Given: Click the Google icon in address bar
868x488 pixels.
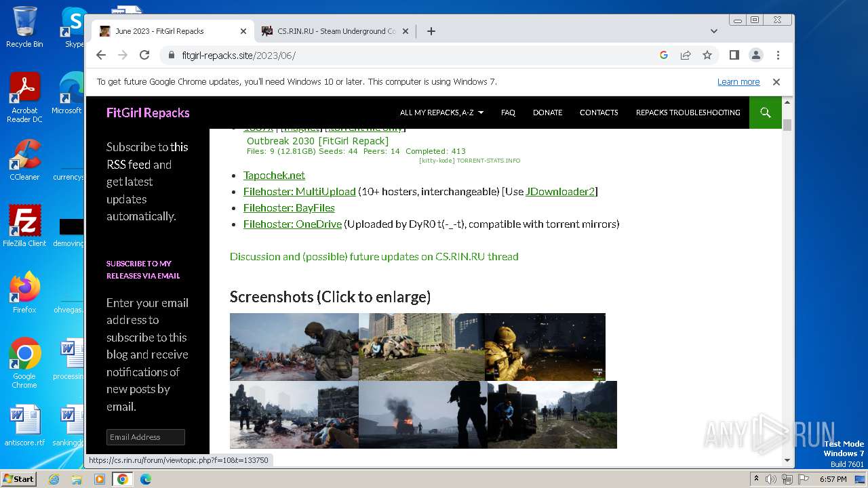Looking at the screenshot, I should click(x=664, y=55).
